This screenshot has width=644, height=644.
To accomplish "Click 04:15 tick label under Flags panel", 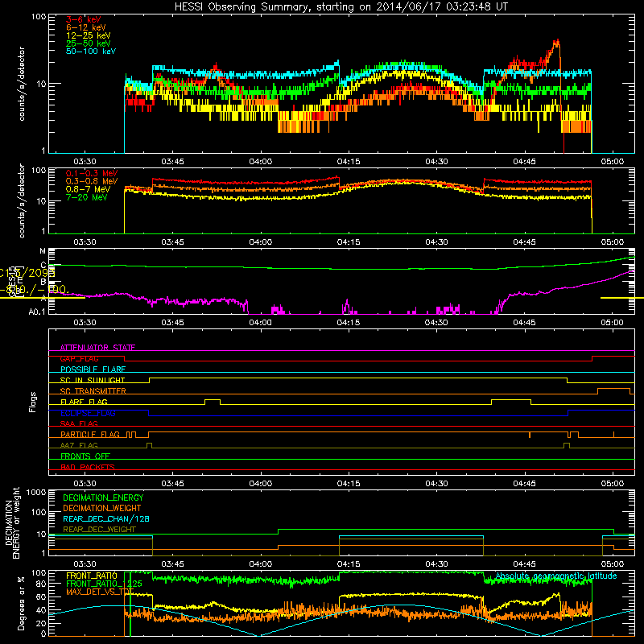I will [349, 484].
